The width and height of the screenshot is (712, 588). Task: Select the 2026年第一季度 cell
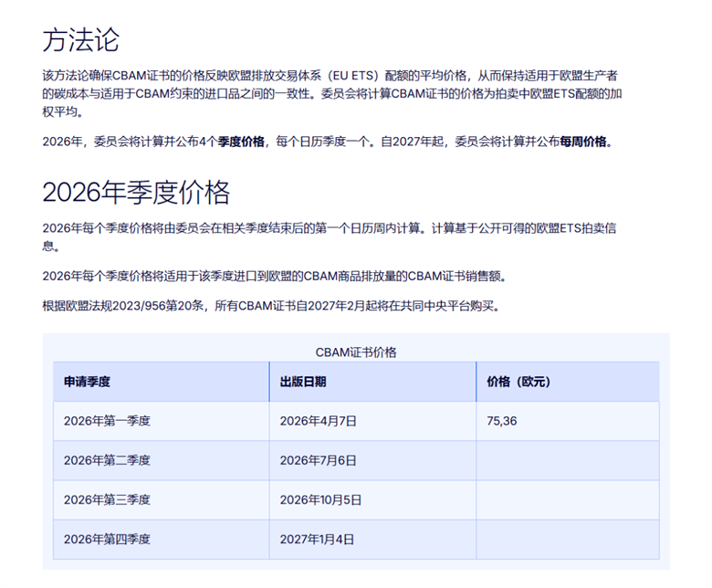[162, 421]
